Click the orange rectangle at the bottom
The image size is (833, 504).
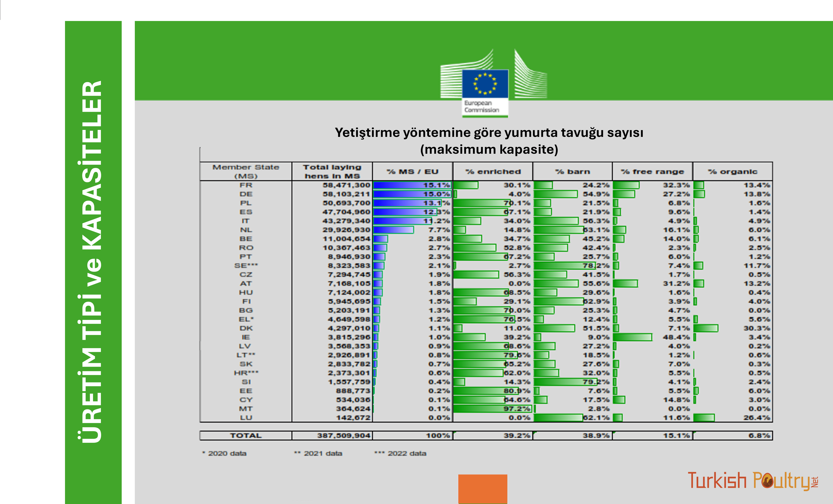[x=483, y=489]
